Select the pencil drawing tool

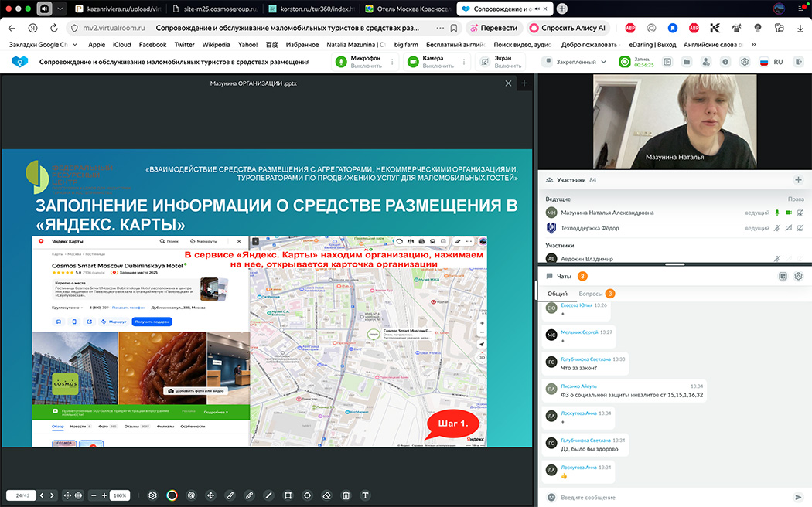(249, 495)
